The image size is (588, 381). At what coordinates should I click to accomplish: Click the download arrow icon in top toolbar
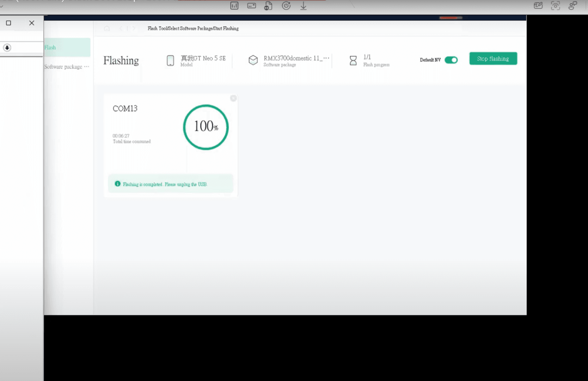(303, 6)
